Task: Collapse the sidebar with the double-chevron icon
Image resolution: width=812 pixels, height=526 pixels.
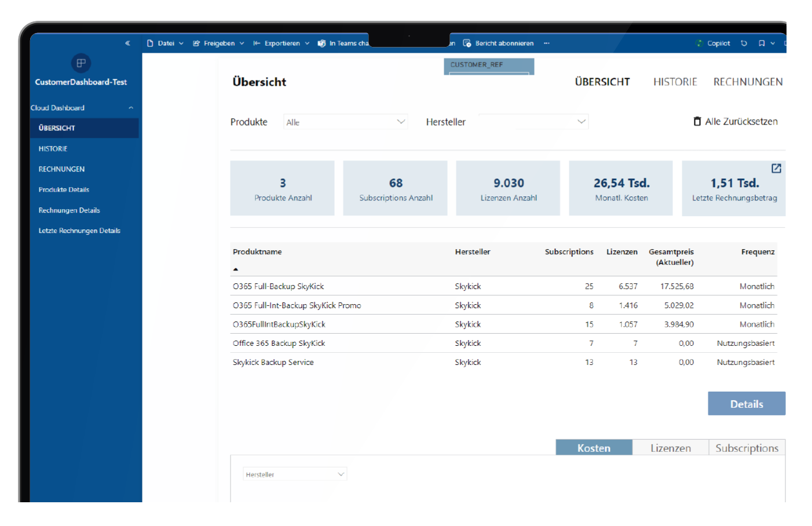Action: point(127,43)
